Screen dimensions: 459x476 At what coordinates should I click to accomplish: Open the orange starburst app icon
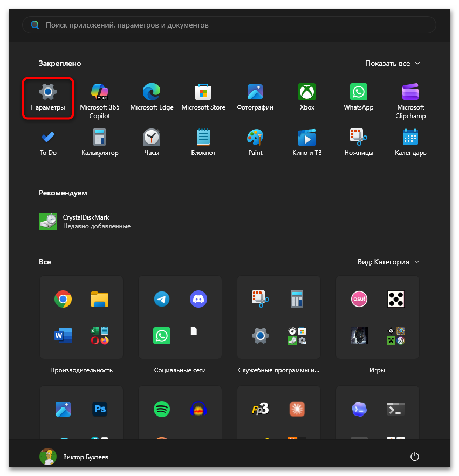297,409
